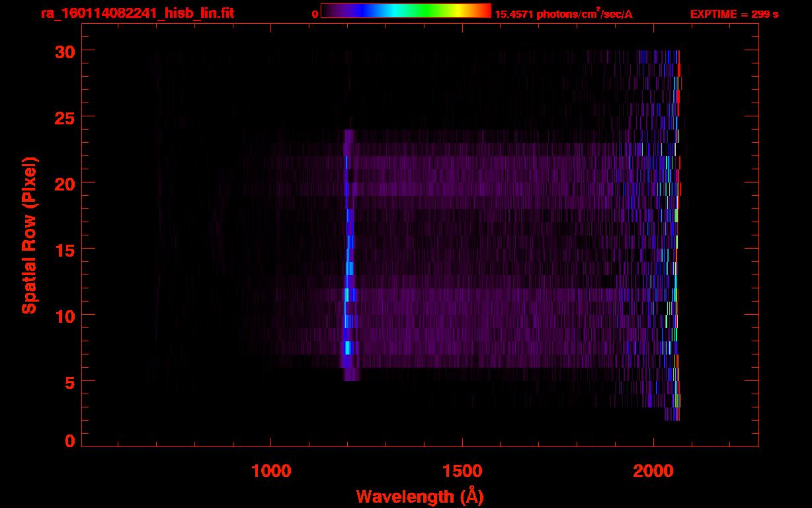This screenshot has height=508, width=812.
Task: Click the EXPTIME = 299 s label
Action: (x=734, y=14)
